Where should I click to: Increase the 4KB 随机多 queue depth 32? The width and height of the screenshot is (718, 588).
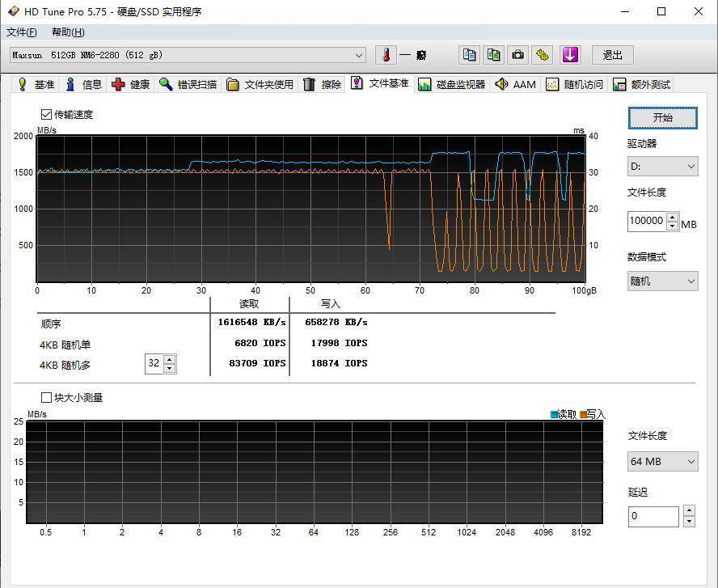(x=170, y=359)
